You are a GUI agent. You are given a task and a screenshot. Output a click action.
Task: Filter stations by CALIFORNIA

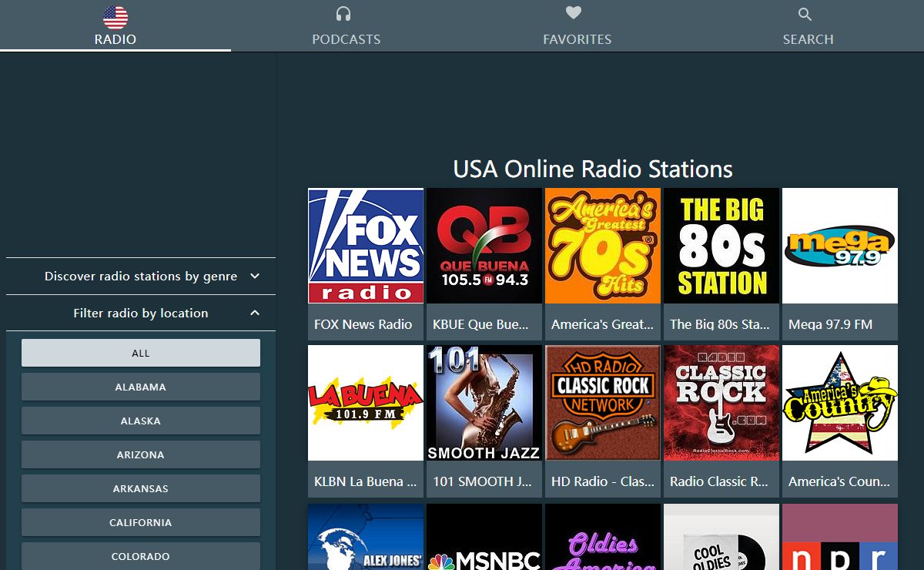(141, 522)
